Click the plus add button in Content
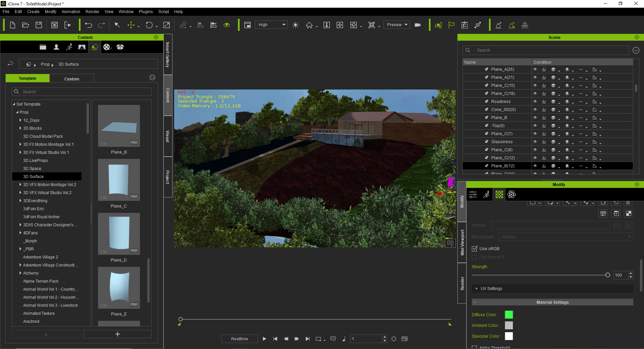 [x=117, y=334]
